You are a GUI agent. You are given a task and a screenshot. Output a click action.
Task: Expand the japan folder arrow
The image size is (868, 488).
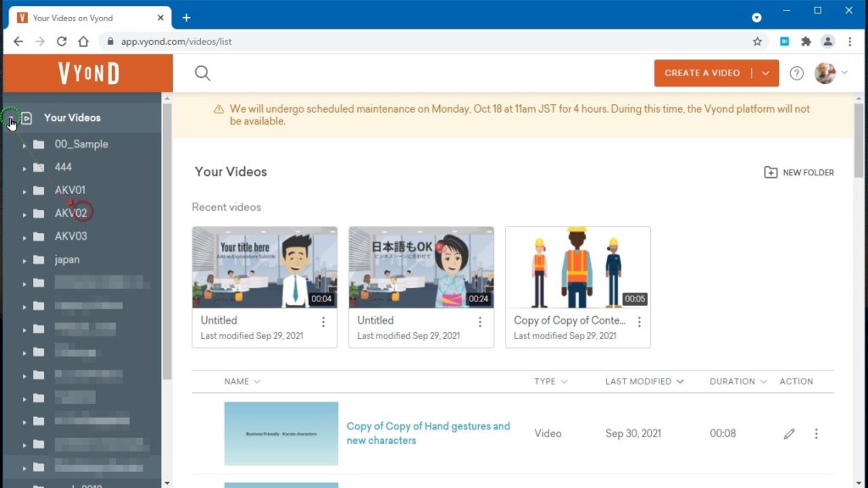point(24,261)
